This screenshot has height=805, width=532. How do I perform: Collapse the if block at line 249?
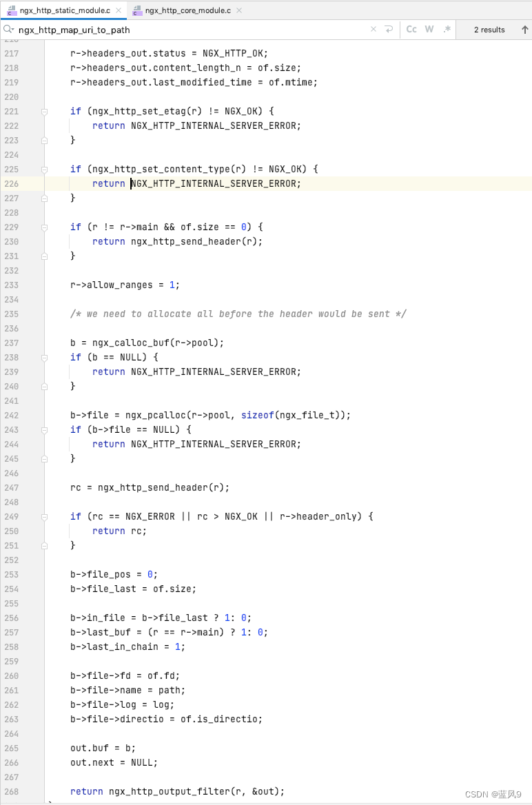tap(44, 516)
